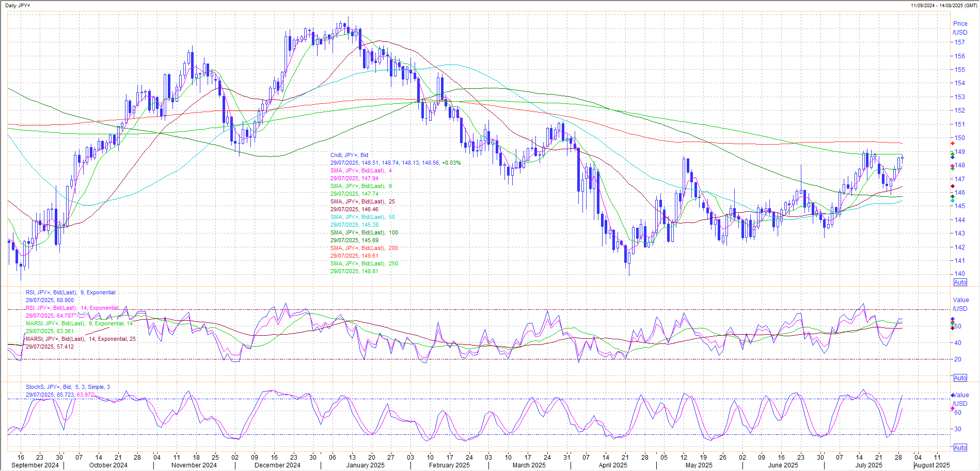Click the Stochastic values '85.723, 63.972'
The width and height of the screenshot is (980, 471).
click(x=75, y=395)
